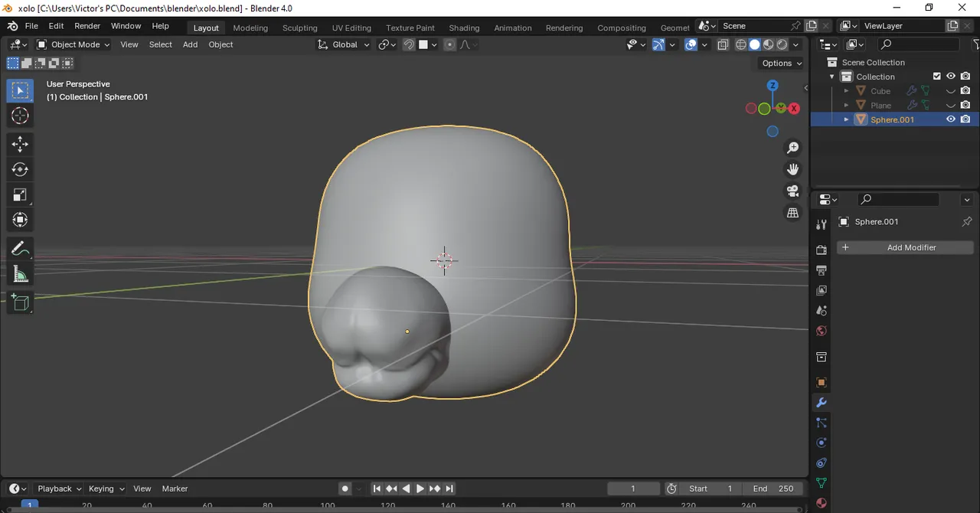Open the Object Constraints properties tab
The height and width of the screenshot is (513, 980).
point(822,463)
